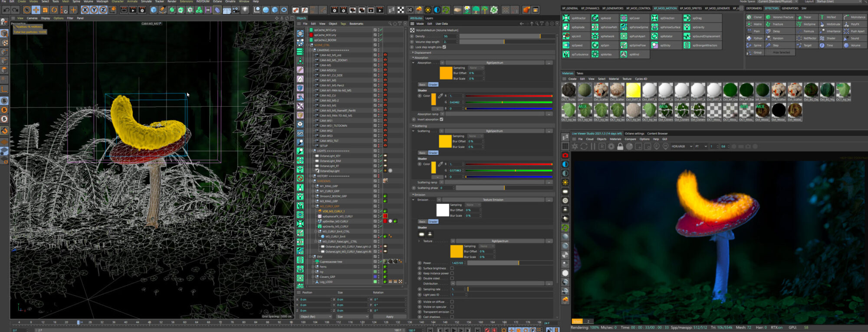This screenshot has height=332, width=868.
Task: Open the Octane settings tab
Action: tap(634, 133)
